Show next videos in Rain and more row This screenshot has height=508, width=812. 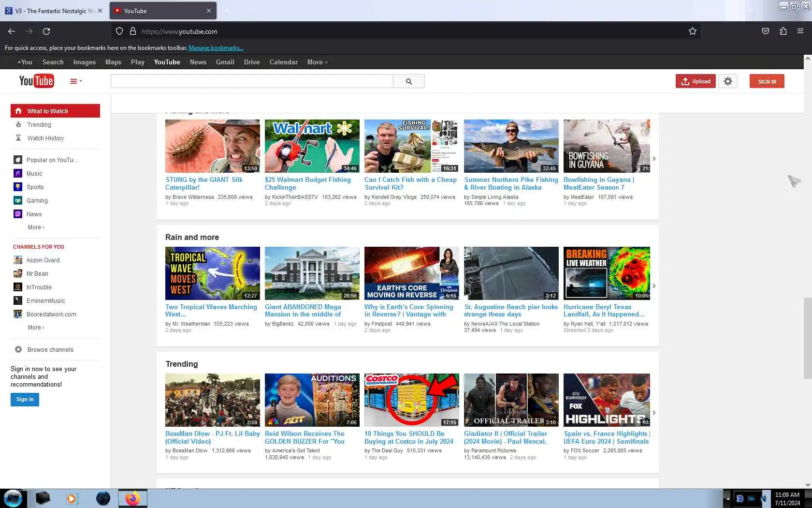[654, 286]
